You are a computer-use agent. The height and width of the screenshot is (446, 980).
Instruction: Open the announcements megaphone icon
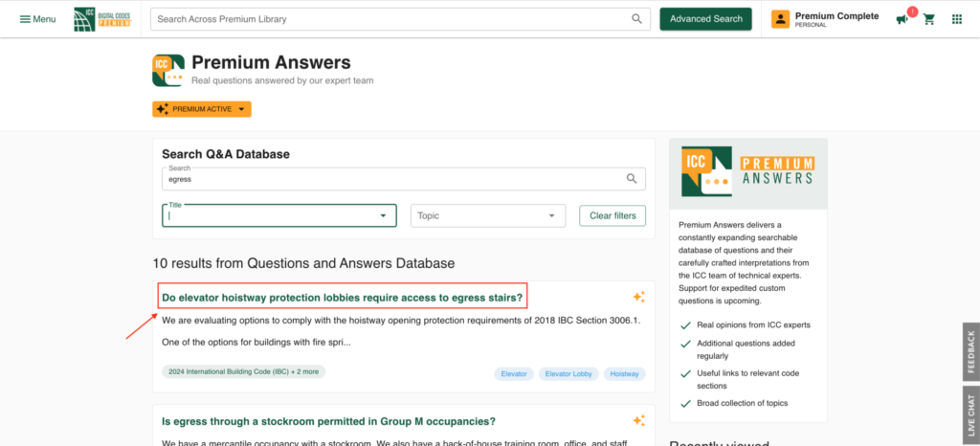[902, 20]
